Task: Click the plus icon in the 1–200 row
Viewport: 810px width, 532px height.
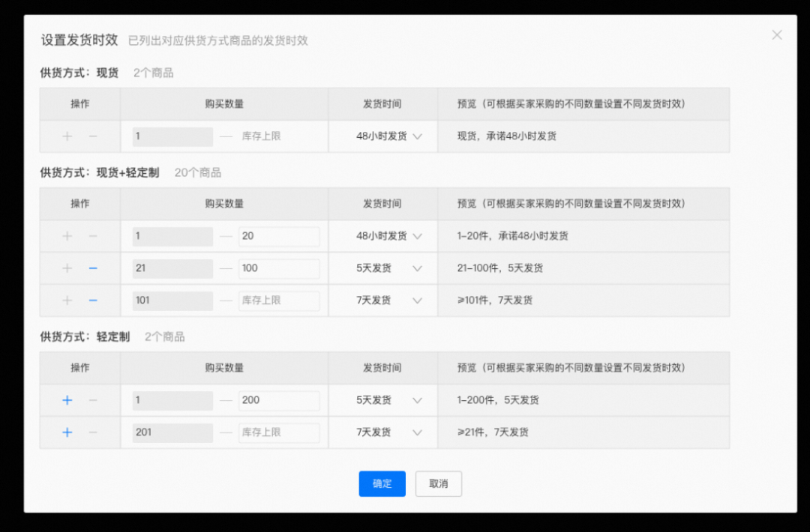Action: point(67,400)
